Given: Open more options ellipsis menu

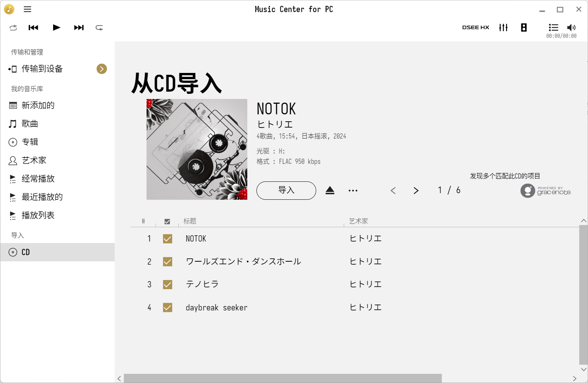Looking at the screenshot, I should (x=353, y=191).
